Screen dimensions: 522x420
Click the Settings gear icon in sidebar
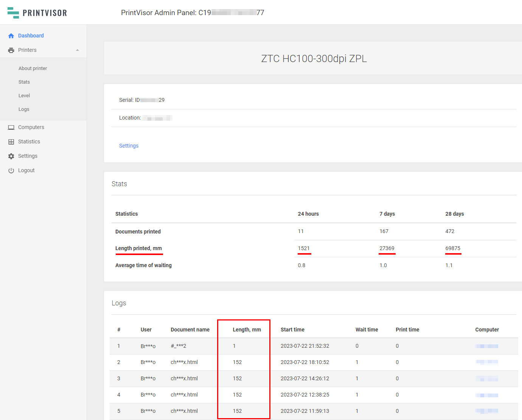(x=11, y=156)
